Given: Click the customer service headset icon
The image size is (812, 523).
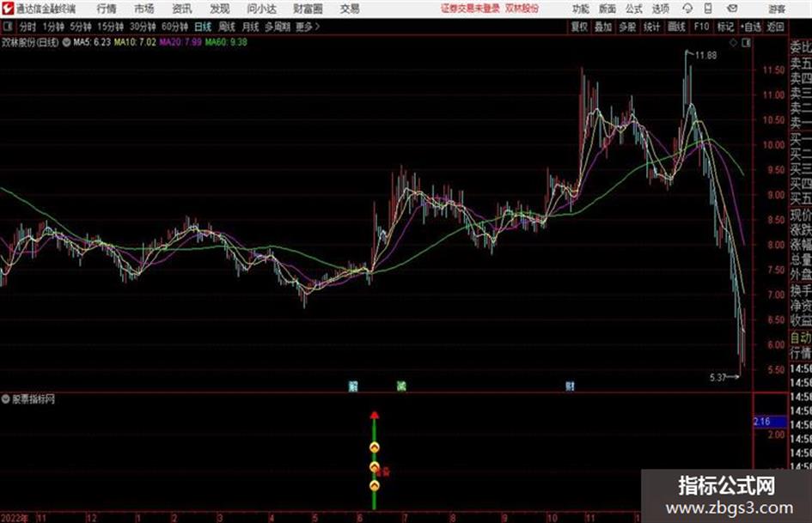Looking at the screenshot, I should (x=687, y=9).
